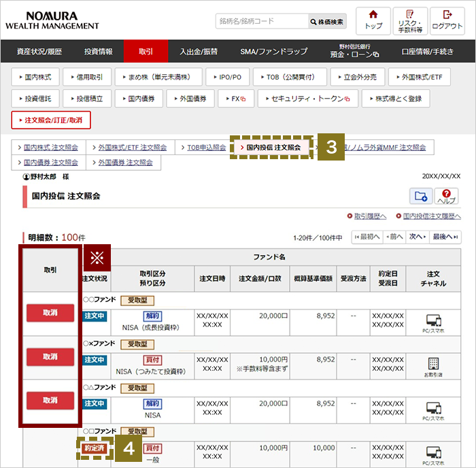Select the 取引 main menu tab
This screenshot has height=468, width=476.
click(146, 51)
